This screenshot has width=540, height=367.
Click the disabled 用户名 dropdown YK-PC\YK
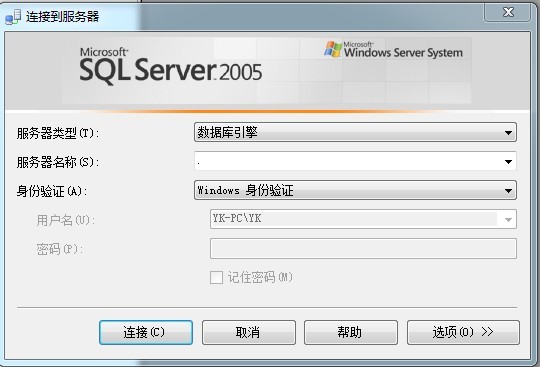[363, 219]
